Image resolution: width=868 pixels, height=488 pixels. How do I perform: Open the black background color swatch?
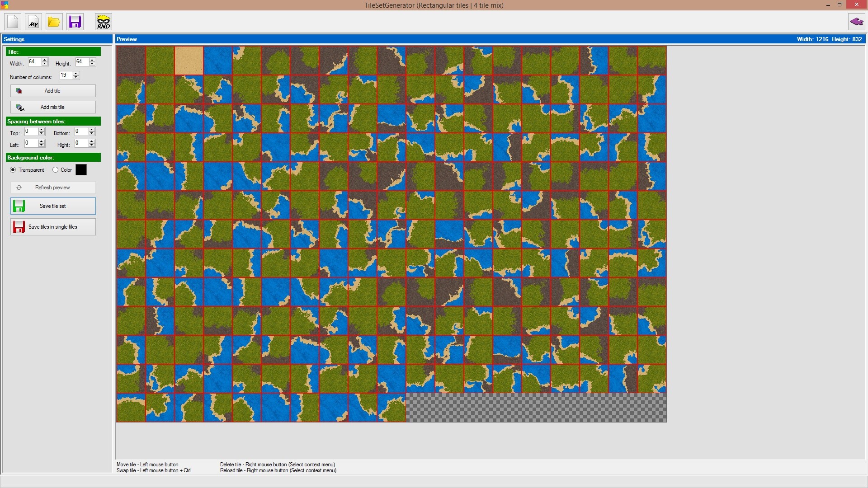tap(81, 170)
